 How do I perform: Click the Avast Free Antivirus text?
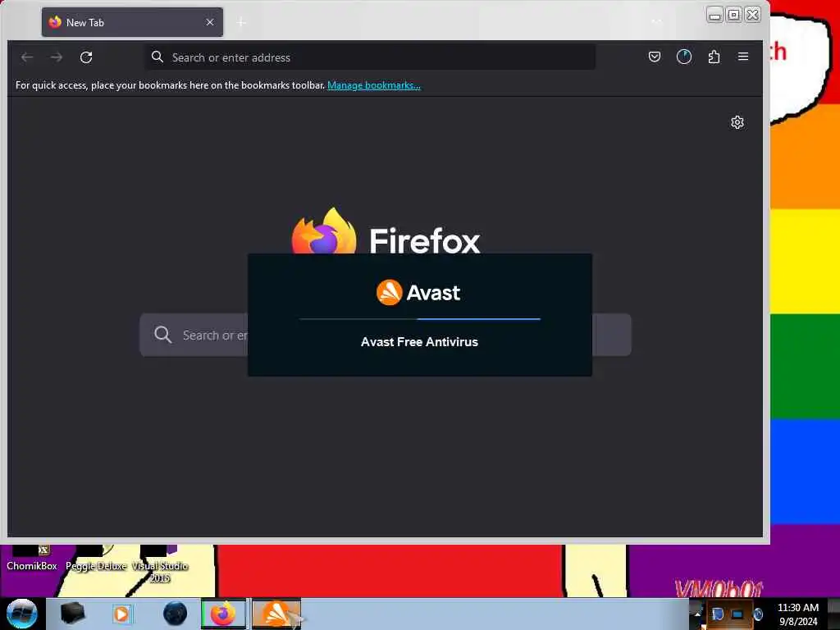click(x=419, y=342)
